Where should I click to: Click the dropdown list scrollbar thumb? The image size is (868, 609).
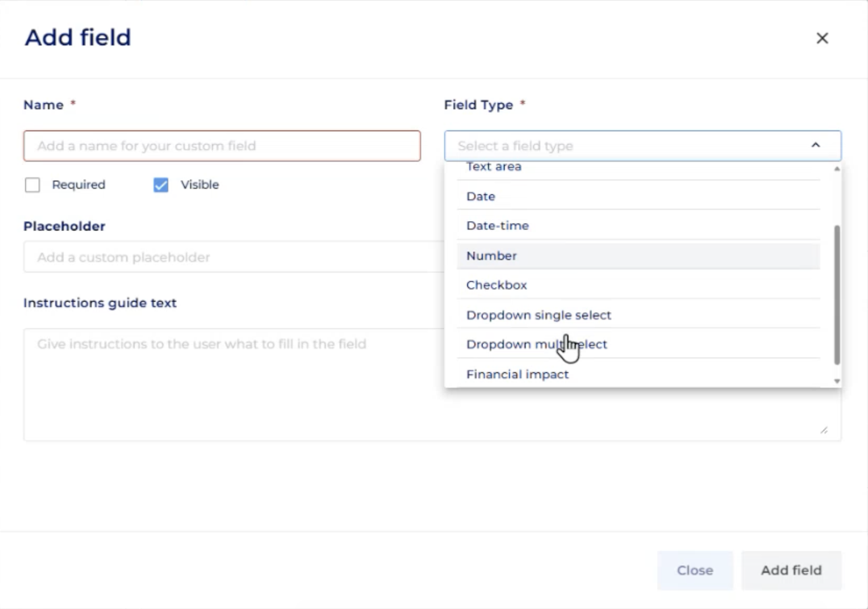click(x=837, y=295)
